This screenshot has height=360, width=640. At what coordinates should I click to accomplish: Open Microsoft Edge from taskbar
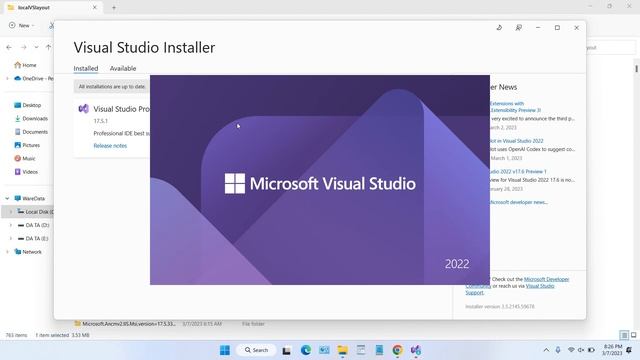(x=306, y=350)
